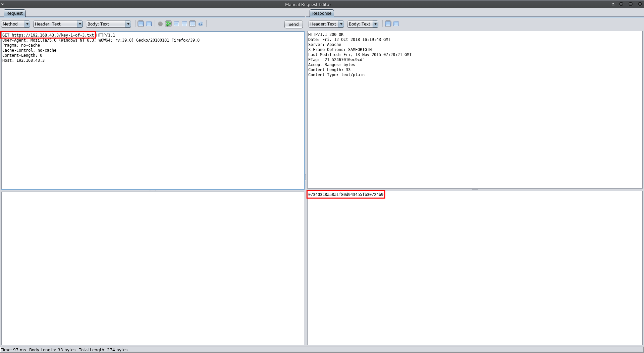Click the 'Content-Length: 33' response header
The height and width of the screenshot is (353, 644).
tap(329, 70)
